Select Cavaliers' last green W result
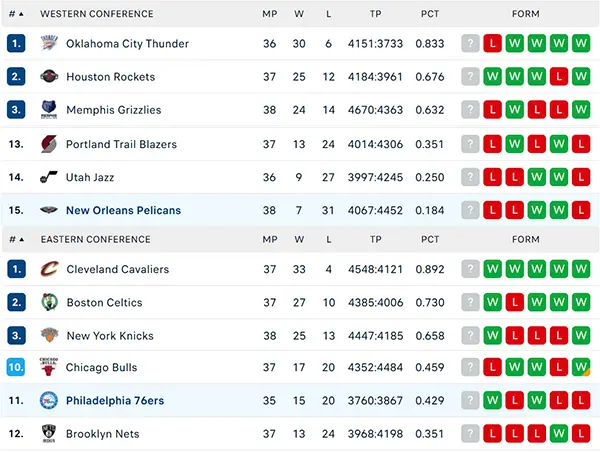Image resolution: width=600 pixels, height=452 pixels. pos(581,269)
